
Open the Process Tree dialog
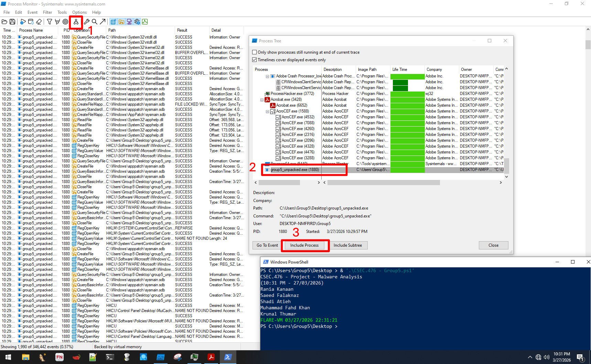[76, 21]
